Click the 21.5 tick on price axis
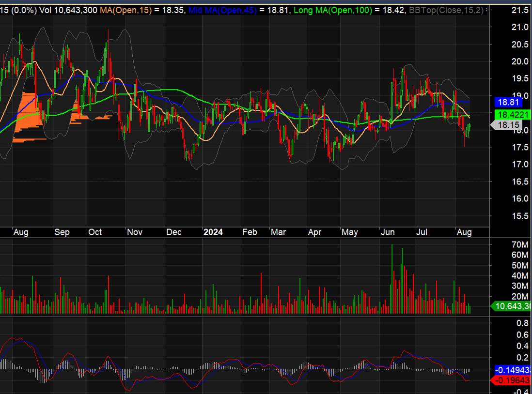 click(x=519, y=11)
